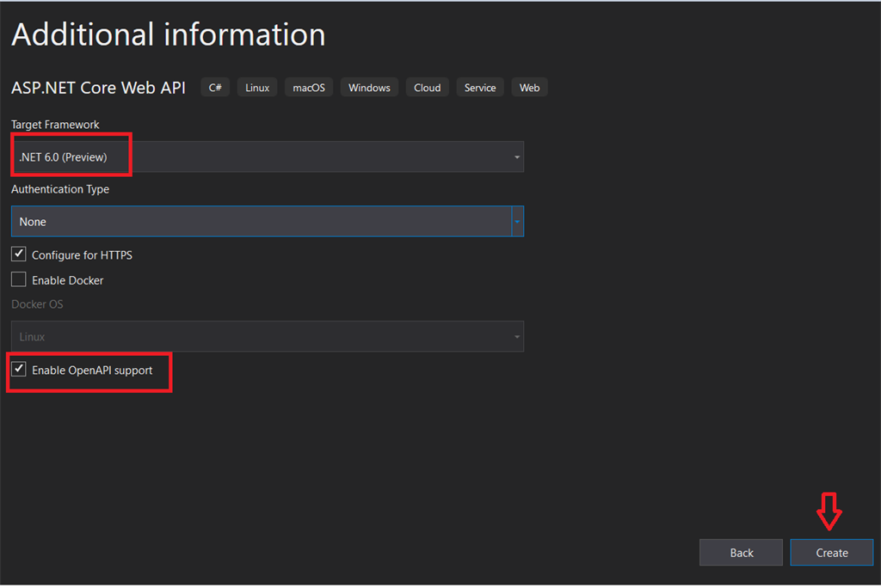Click the Configure for HTTPS label text

tap(82, 255)
